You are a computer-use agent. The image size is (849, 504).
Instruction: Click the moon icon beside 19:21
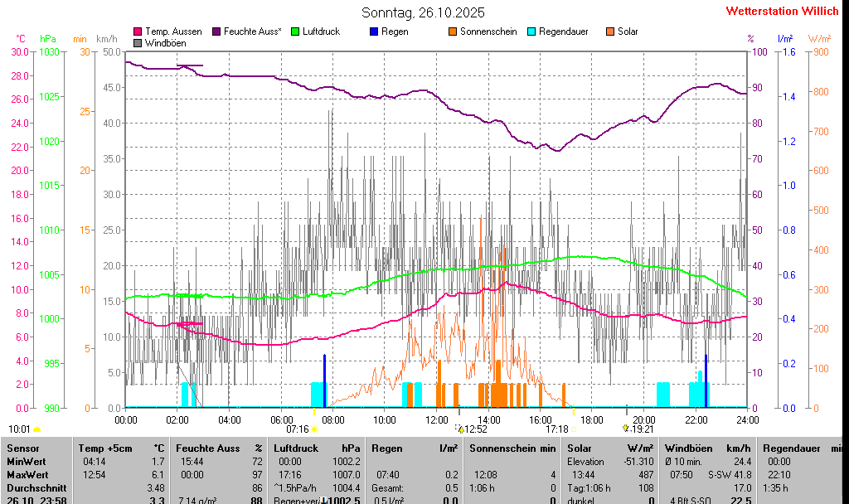pyautogui.click(x=626, y=429)
